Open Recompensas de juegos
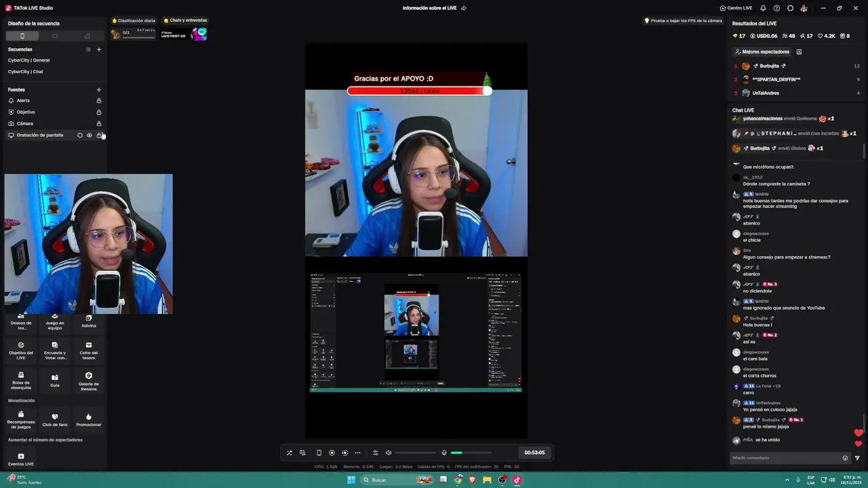The image size is (868, 488). point(21,420)
